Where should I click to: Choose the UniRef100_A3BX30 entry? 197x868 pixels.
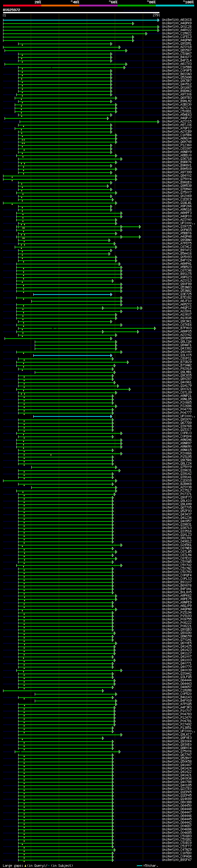[177, 105]
